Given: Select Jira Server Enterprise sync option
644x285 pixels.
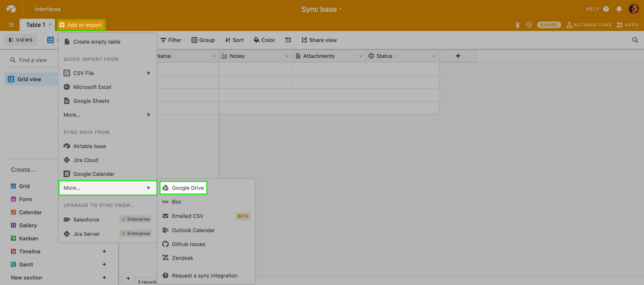Looking at the screenshot, I should [108, 234].
